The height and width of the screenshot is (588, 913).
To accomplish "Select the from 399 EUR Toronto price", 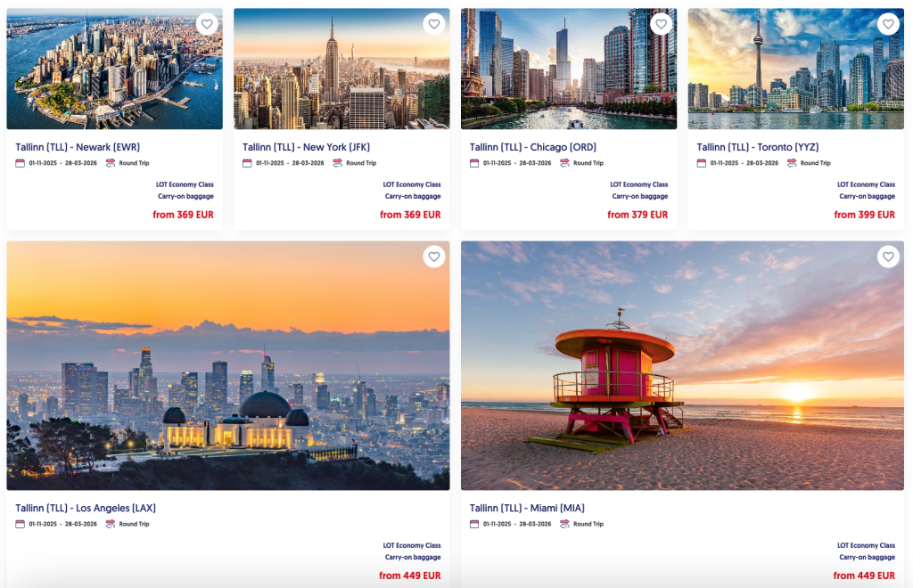I will point(864,215).
